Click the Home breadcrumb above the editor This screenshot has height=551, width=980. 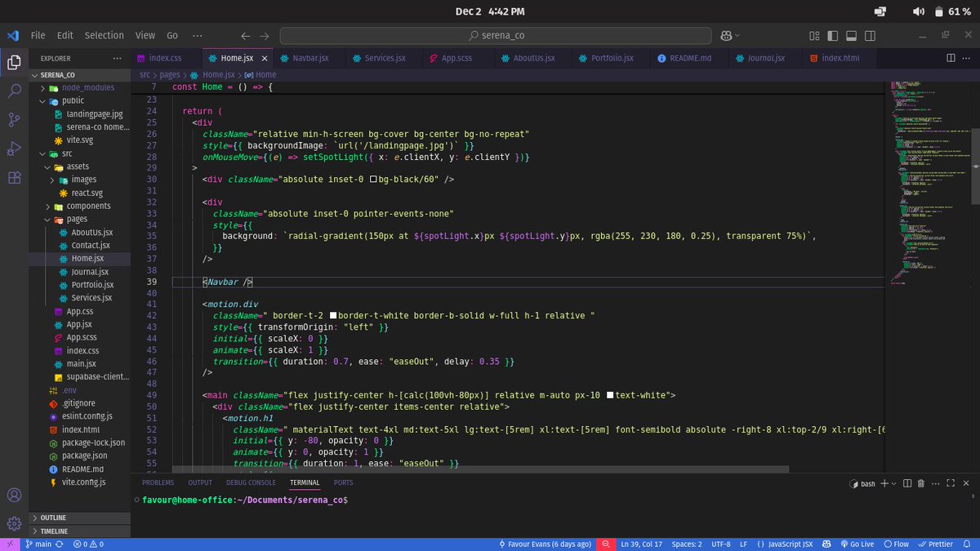coord(264,73)
